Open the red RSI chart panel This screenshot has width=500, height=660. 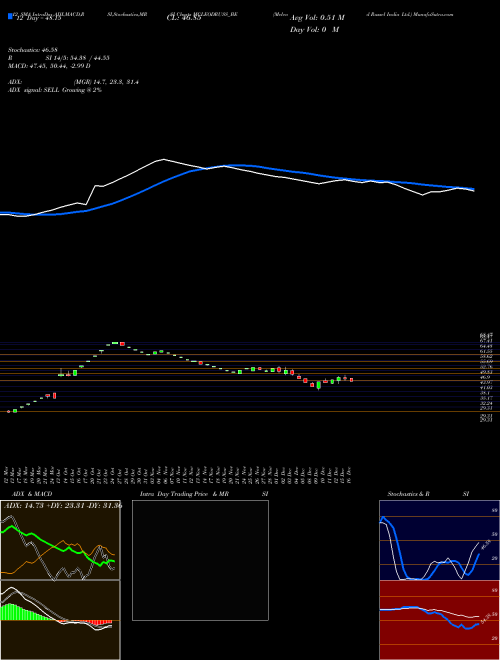439,620
